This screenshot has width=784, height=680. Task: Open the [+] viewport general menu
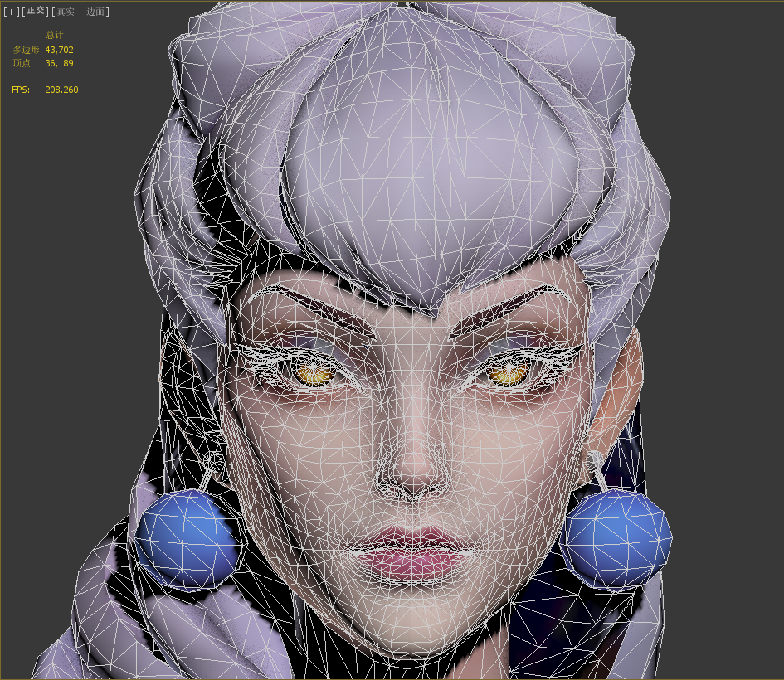click(11, 12)
